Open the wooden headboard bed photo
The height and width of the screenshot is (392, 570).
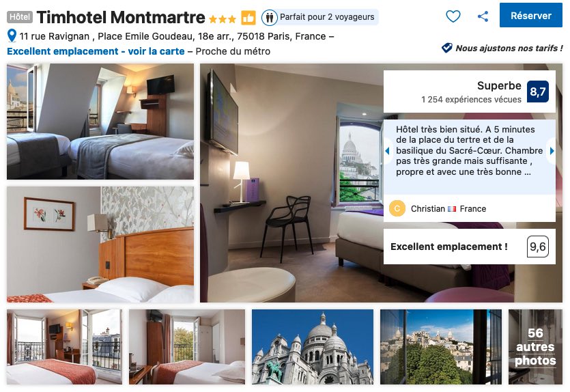[100, 244]
